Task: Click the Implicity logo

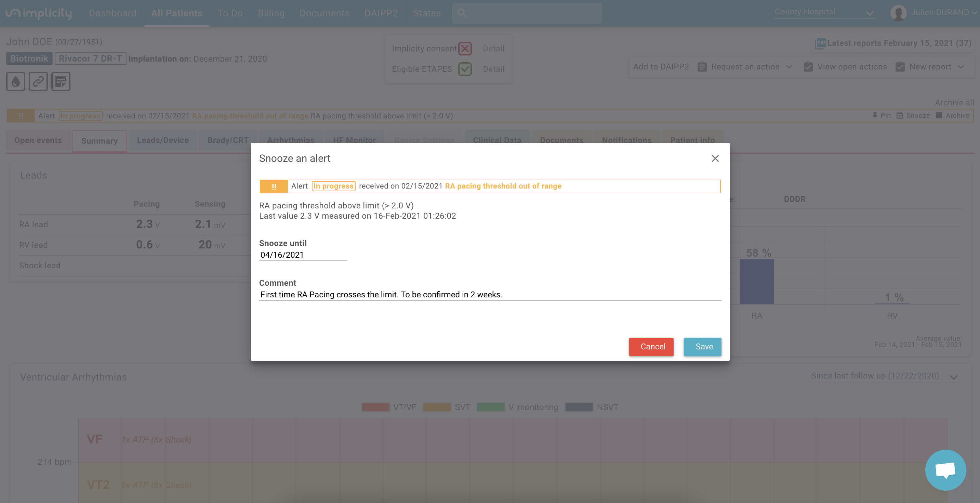Action: (x=38, y=13)
